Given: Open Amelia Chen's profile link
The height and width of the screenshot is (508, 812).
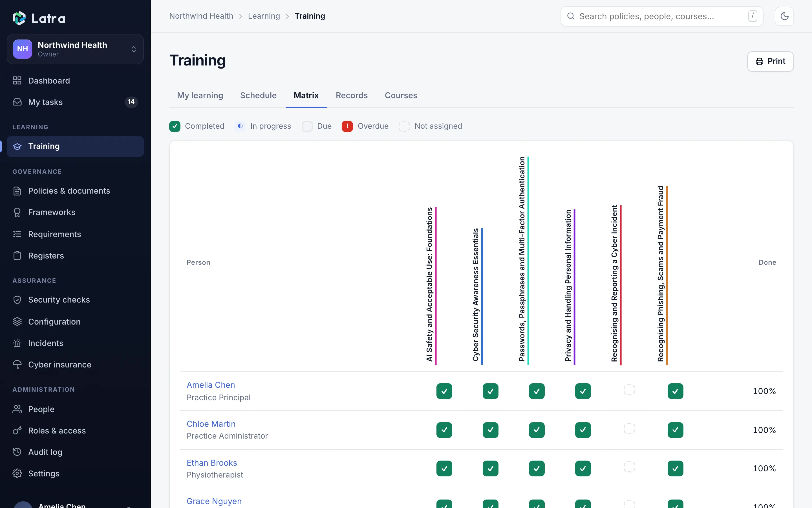Looking at the screenshot, I should pos(211,385).
